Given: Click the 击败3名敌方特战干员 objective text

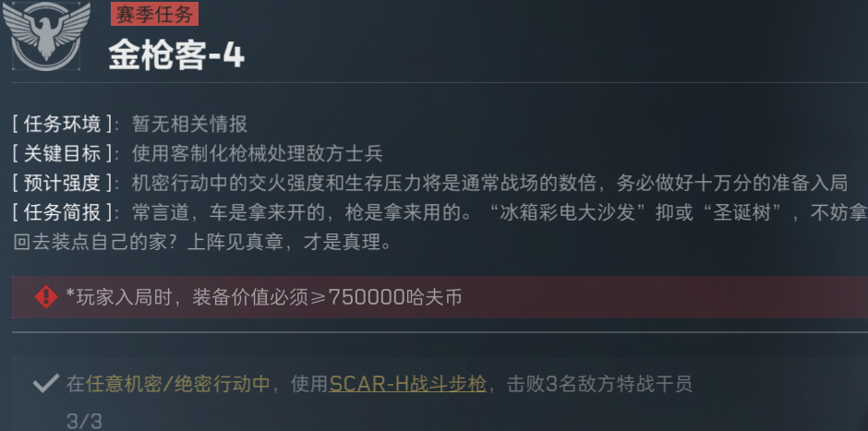Looking at the screenshot, I should pos(599,383).
